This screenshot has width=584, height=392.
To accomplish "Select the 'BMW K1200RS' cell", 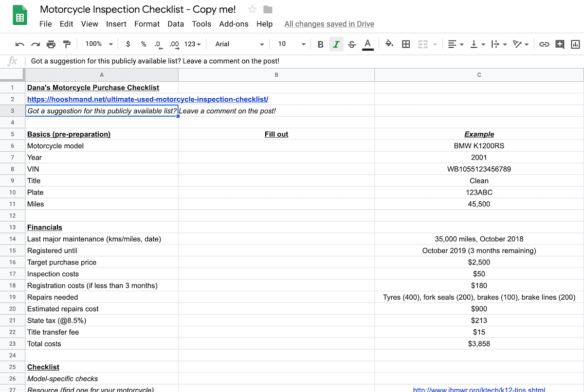I will (x=479, y=146).
